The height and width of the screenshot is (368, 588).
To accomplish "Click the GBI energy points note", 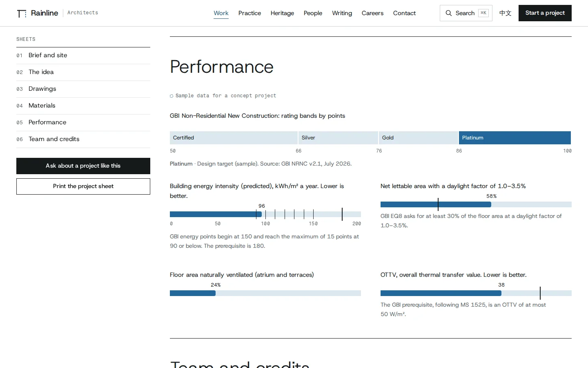I will [x=264, y=241].
